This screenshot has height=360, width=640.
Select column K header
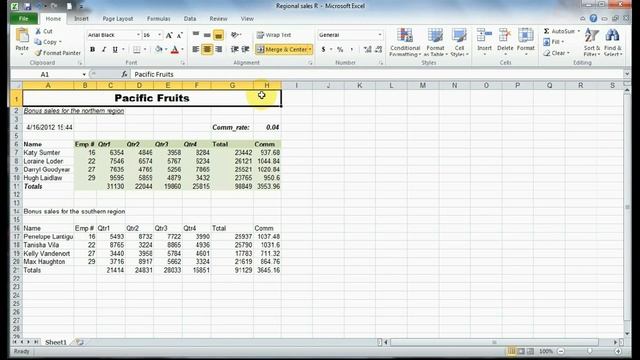pyautogui.click(x=360, y=85)
